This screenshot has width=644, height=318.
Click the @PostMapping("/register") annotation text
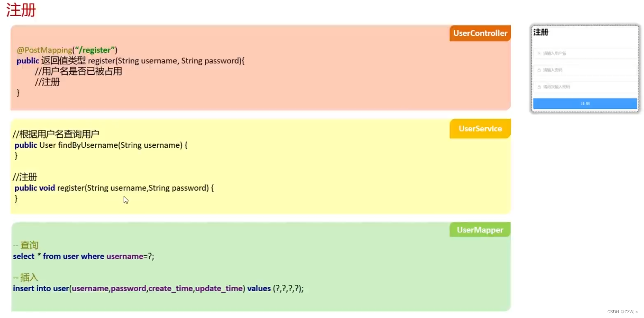[x=66, y=50]
